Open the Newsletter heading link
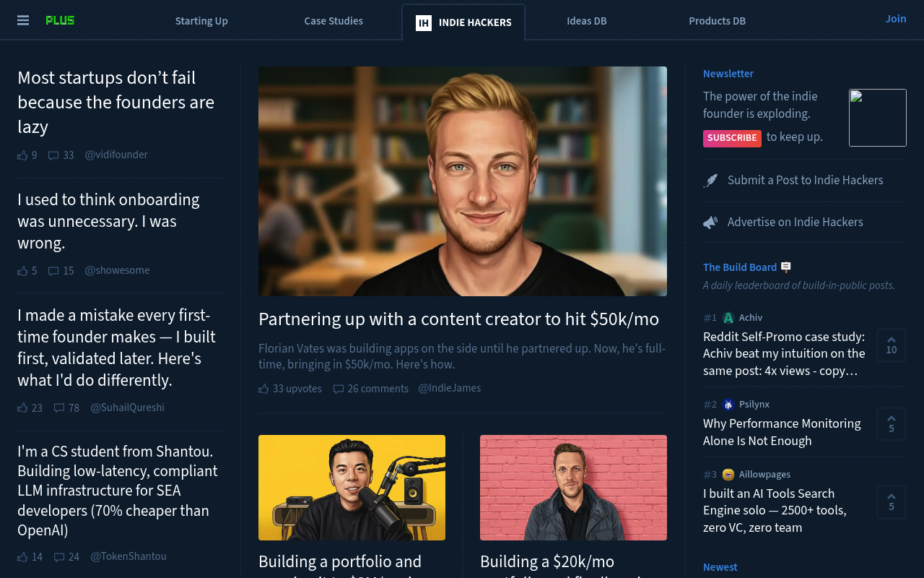924x578 pixels. coord(728,74)
